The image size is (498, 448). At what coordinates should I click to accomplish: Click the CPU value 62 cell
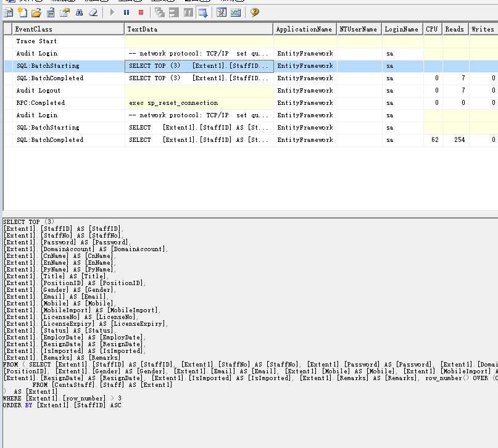click(x=433, y=140)
